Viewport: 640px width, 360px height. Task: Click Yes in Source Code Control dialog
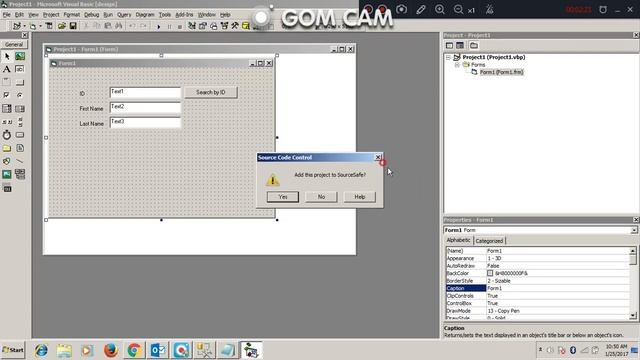point(283,197)
